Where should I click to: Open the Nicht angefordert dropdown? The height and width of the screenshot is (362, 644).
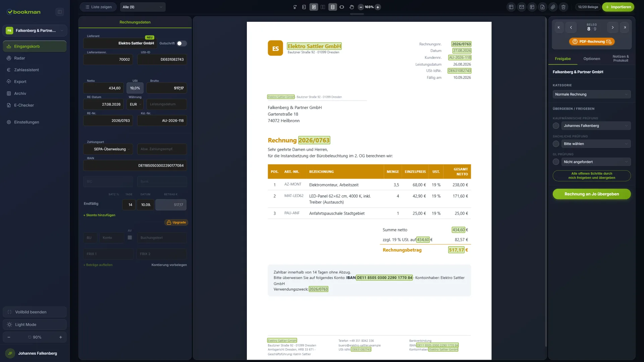[596, 162]
